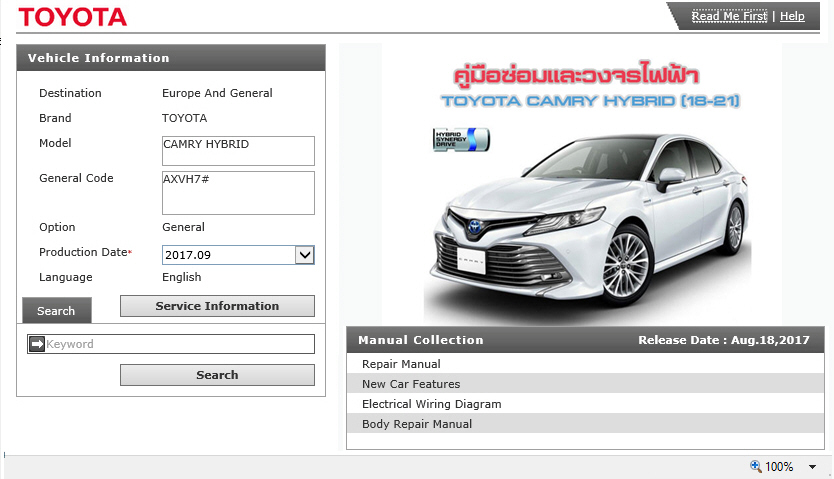Image resolution: width=834 pixels, height=479 pixels.
Task: Switch to the Search tab
Action: tap(56, 310)
